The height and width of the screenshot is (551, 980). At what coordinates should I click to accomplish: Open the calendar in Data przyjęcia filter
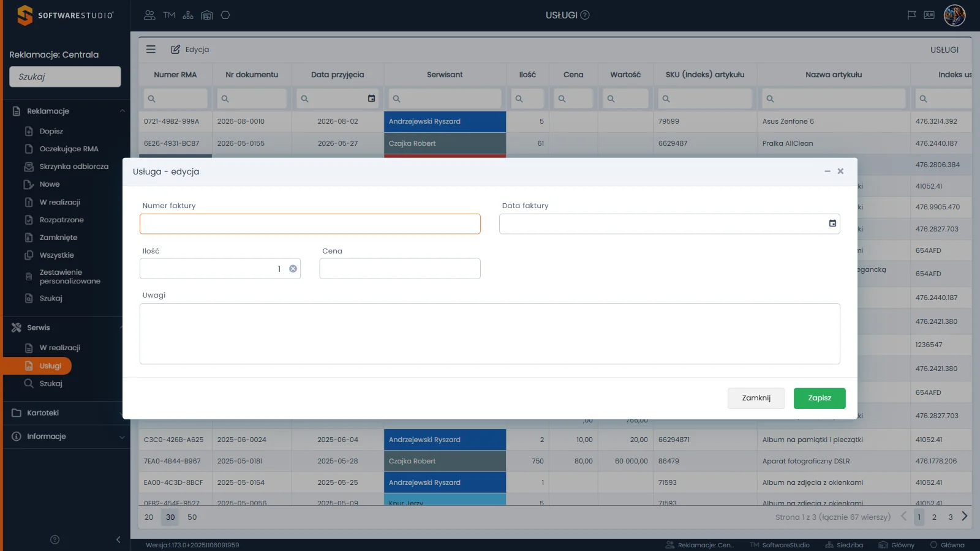pos(371,99)
